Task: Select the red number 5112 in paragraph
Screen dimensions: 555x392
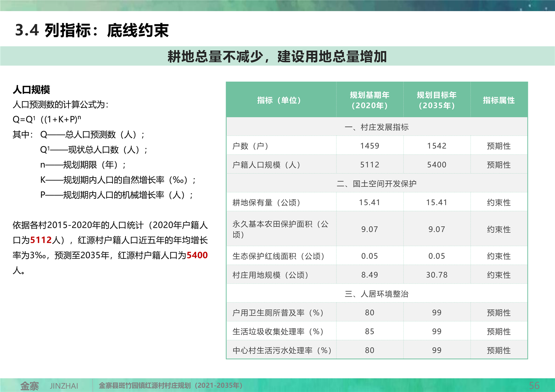Action: click(41, 240)
